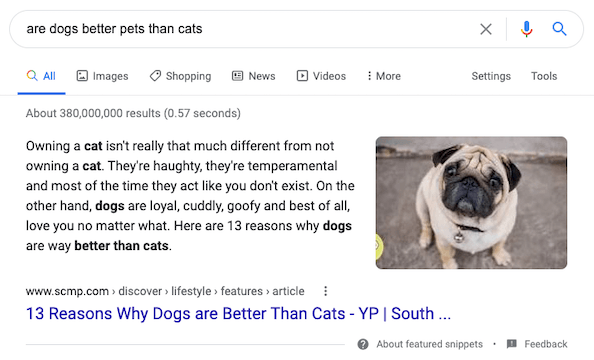Image resolution: width=594 pixels, height=360 pixels.
Task: Click the Shopping tag icon
Action: [155, 76]
